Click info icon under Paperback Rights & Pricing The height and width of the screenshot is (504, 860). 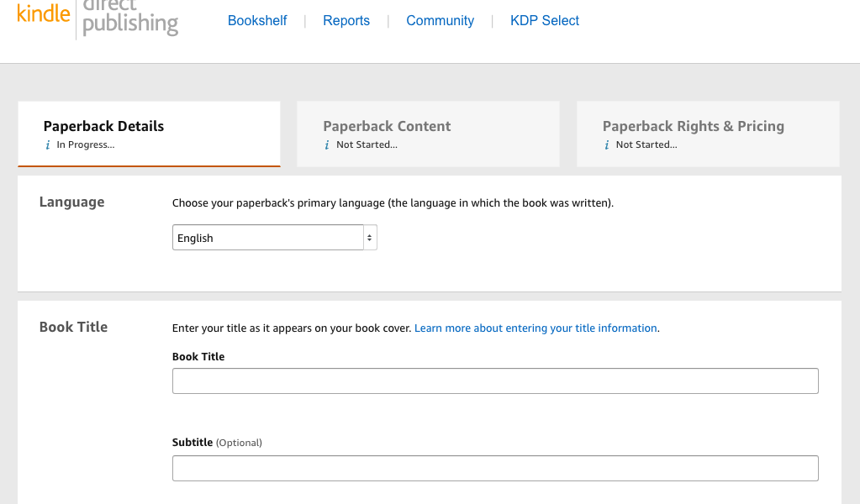[x=607, y=145]
